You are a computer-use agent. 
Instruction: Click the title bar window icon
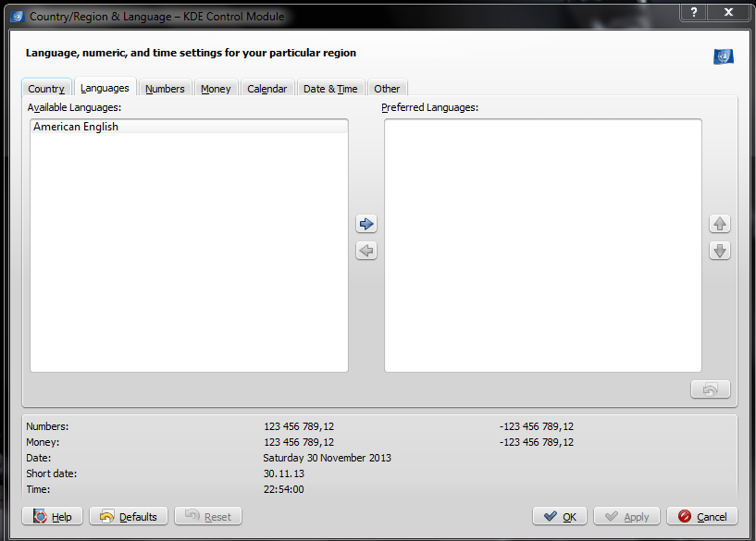point(18,17)
